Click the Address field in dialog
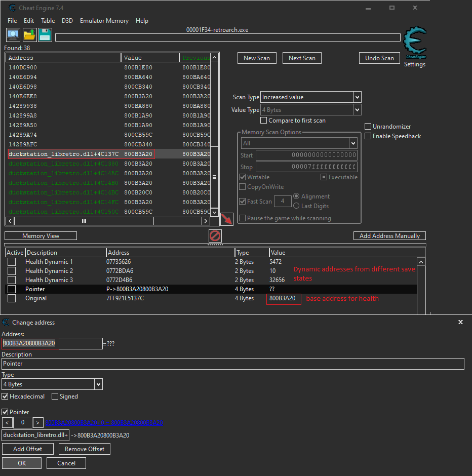Viewport: 472px width, 476px height. click(x=52, y=343)
